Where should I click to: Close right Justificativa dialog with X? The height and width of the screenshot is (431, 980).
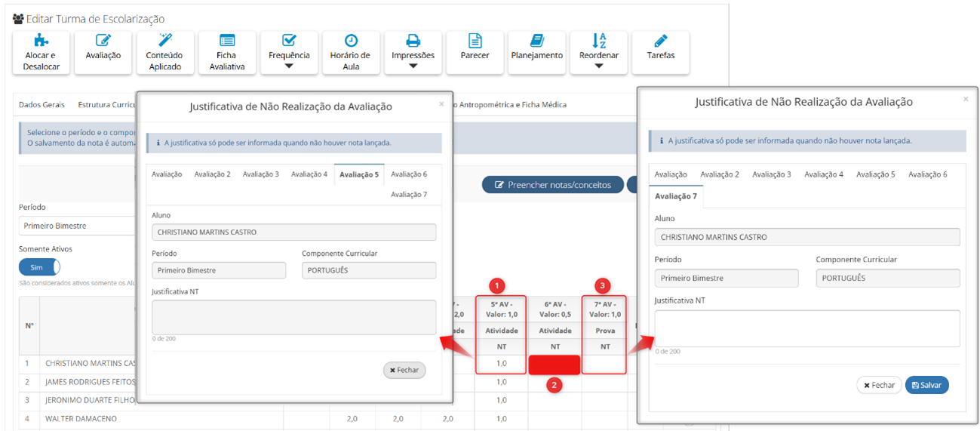coord(966,99)
